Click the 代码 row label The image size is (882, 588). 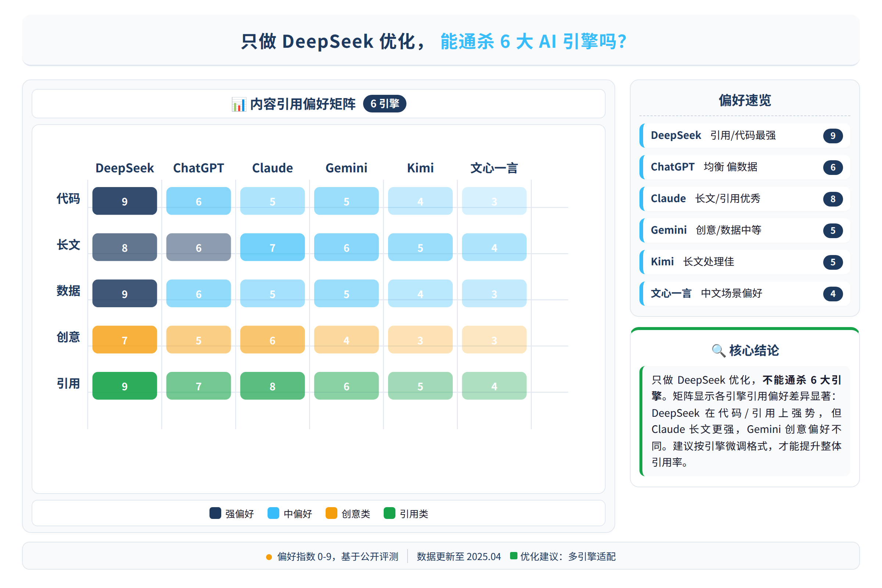click(x=68, y=198)
